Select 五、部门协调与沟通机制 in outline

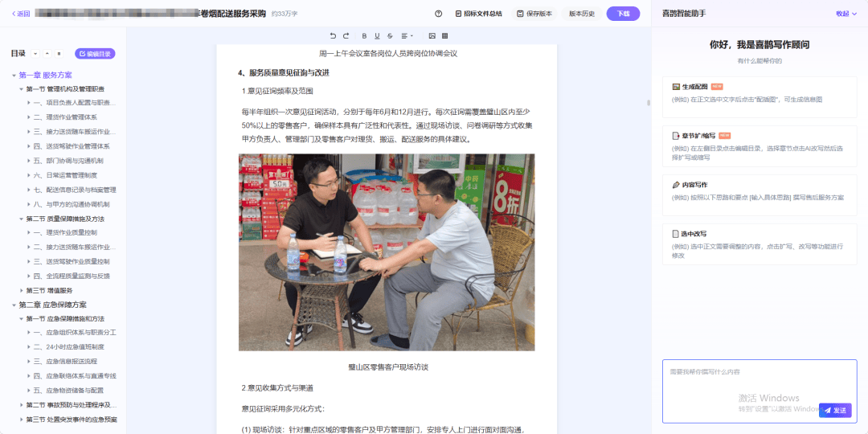68,161
